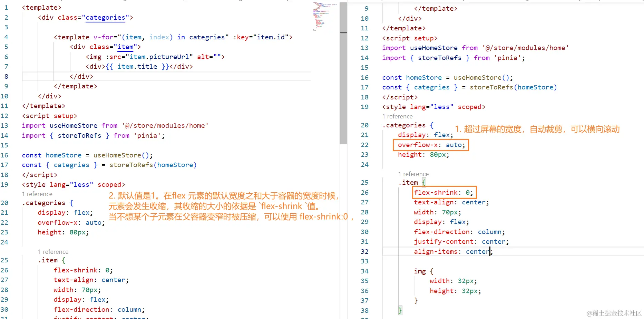Click 'const homeStore' line in left editor
The height and width of the screenshot is (319, 644).
click(x=87, y=155)
